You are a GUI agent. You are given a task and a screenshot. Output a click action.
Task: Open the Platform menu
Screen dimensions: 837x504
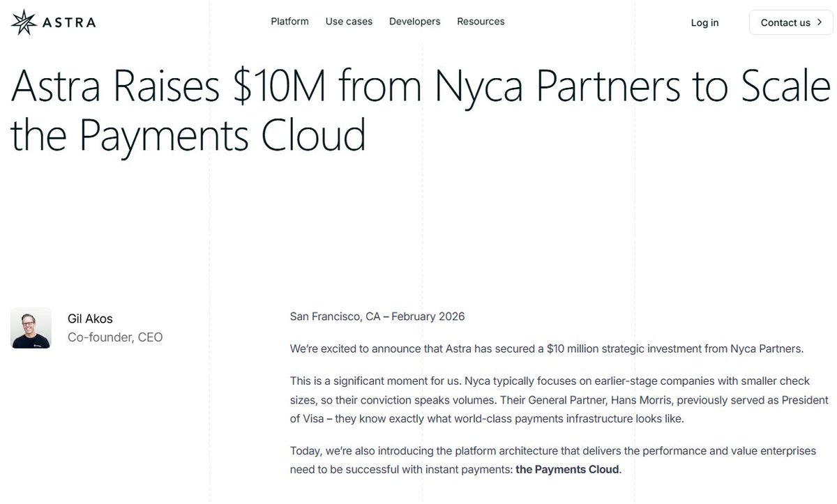coord(289,22)
